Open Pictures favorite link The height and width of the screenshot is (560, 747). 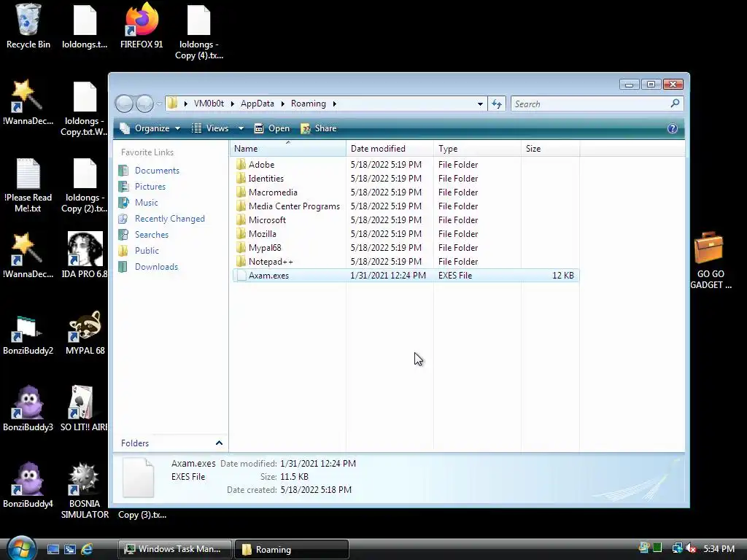[150, 187]
